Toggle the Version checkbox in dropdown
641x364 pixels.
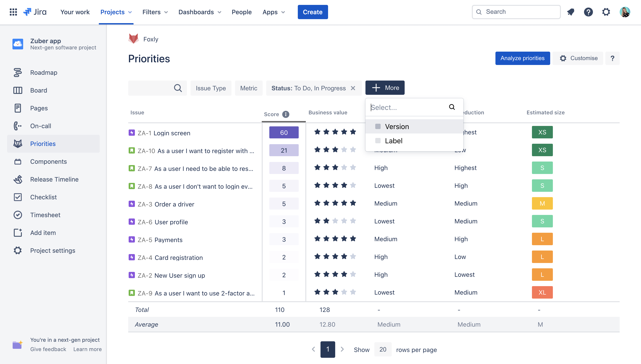[x=378, y=126]
